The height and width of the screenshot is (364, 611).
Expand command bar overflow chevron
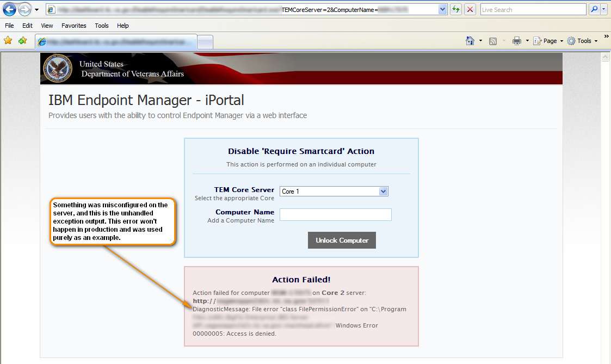606,36
